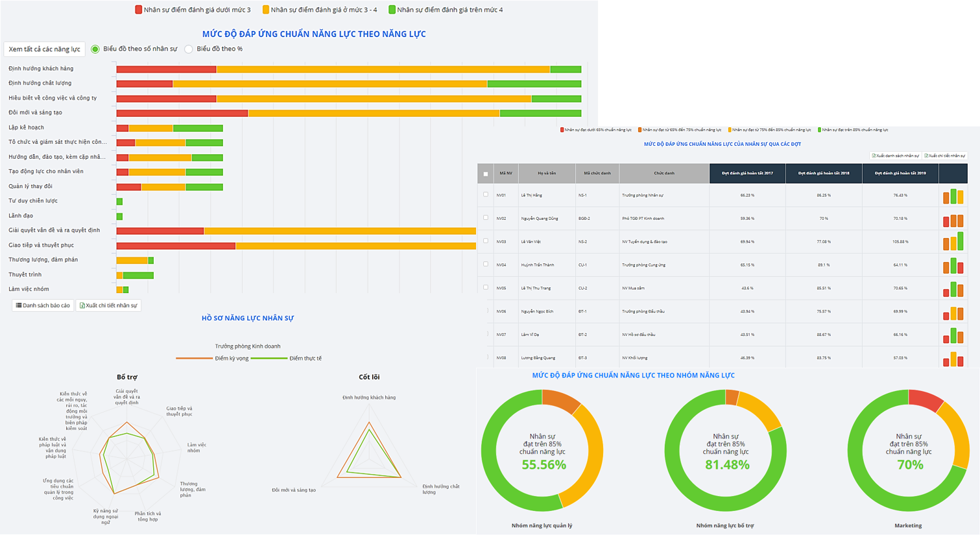This screenshot has width=980, height=535.
Task: Click 'Xuất danh sách nhân sự' button above table
Action: click(895, 156)
